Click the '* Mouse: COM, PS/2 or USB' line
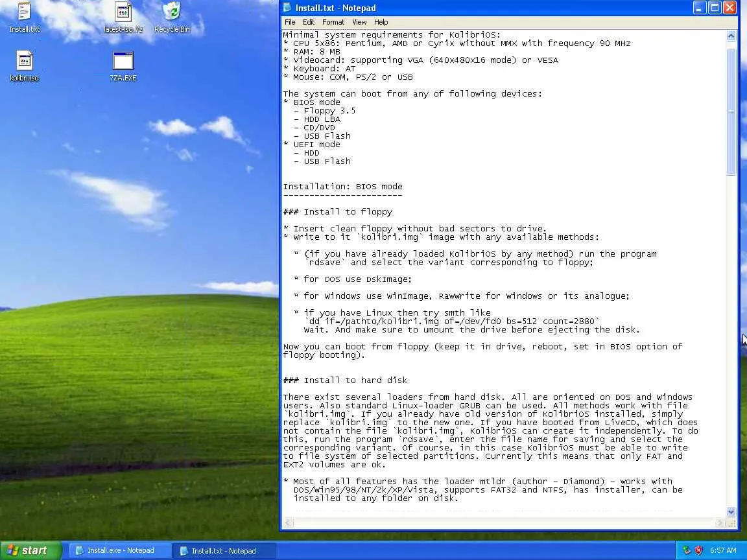The image size is (747, 560). pyautogui.click(x=348, y=77)
